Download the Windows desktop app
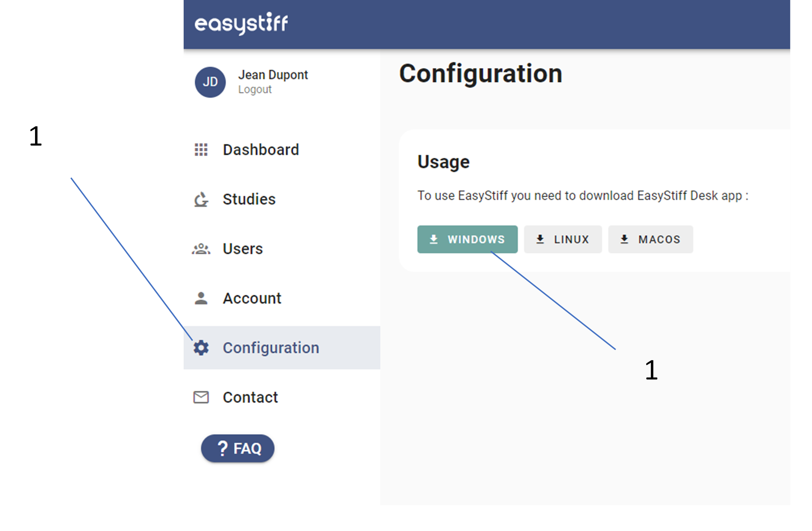This screenshot has height=531, width=812. click(467, 240)
